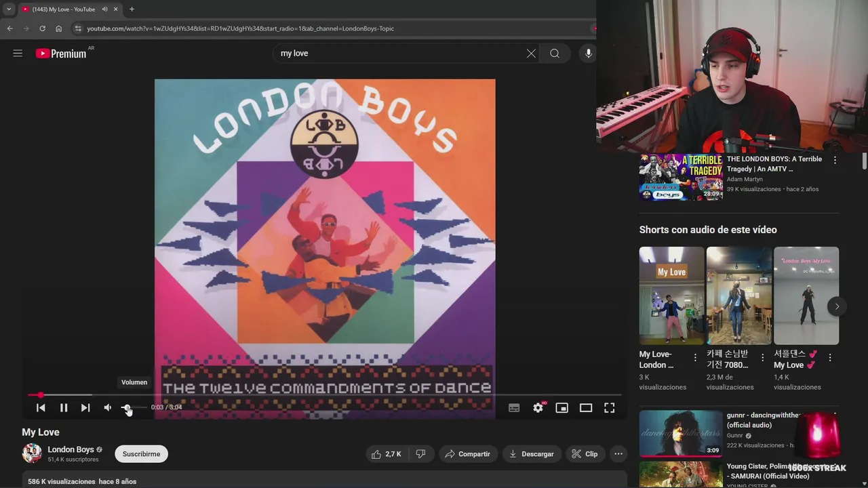Open the My Love- London short

point(671,296)
